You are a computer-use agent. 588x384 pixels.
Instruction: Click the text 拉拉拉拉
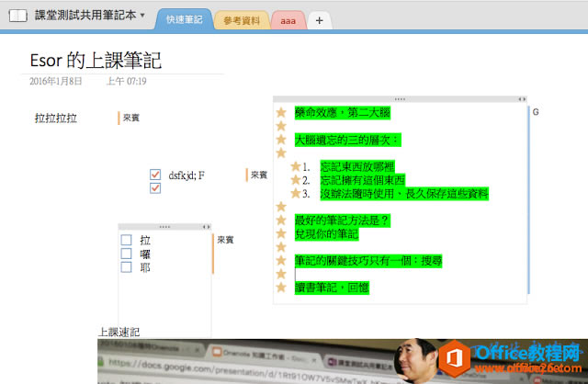[56, 119]
